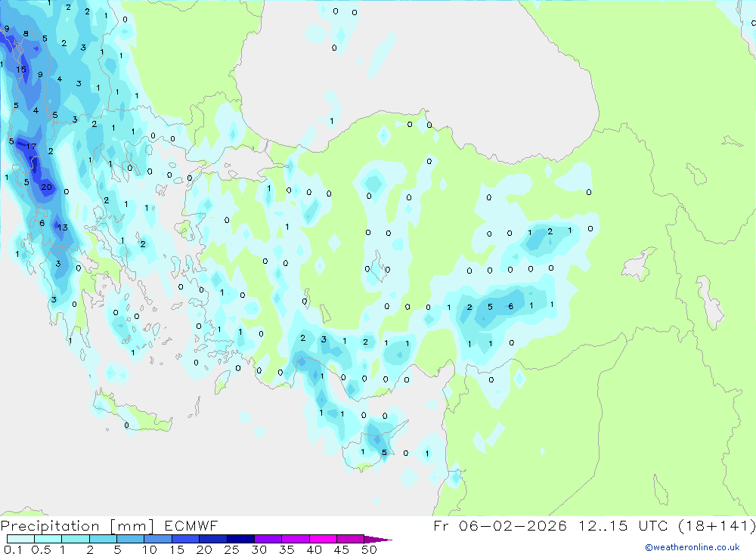Click the '(18+141)' forecast run text
Viewport: 756px width, 554px height.
pyautogui.click(x=717, y=525)
